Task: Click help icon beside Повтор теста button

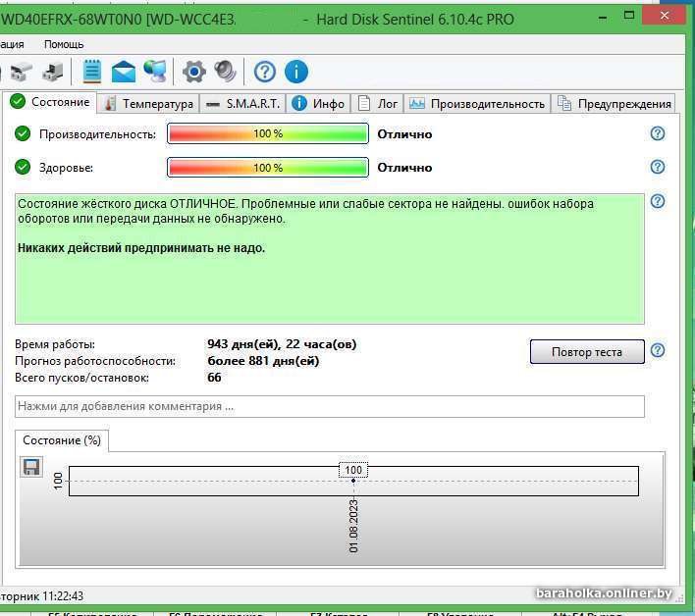Action: [x=658, y=350]
